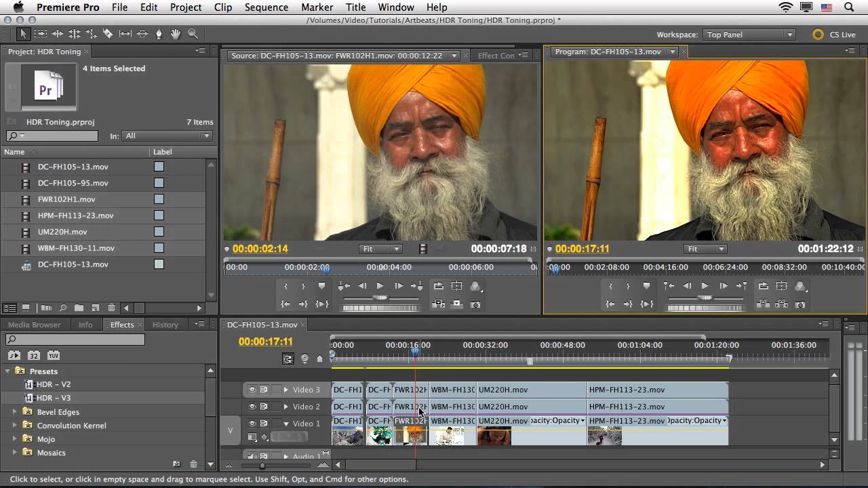The image size is (868, 488).
Task: Expand the Mojo presets folder
Action: point(15,439)
